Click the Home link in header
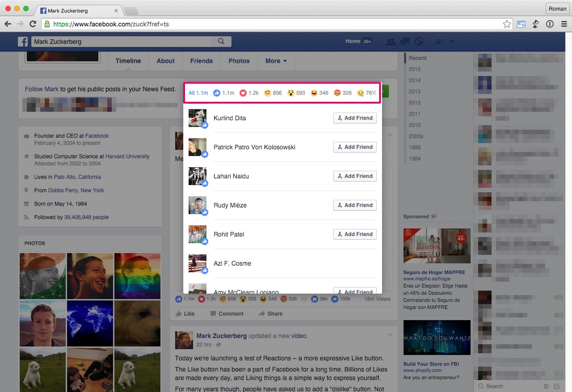 353,41
